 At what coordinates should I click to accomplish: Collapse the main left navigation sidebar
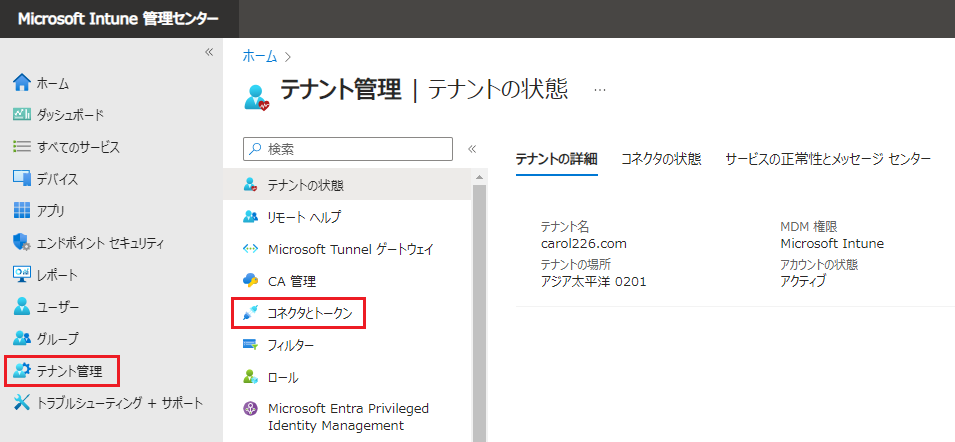tap(209, 52)
